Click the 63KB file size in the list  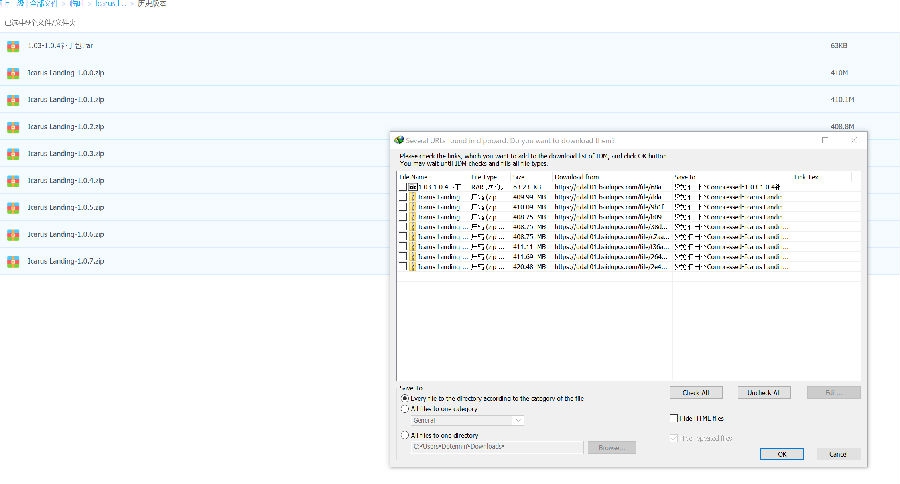point(839,46)
